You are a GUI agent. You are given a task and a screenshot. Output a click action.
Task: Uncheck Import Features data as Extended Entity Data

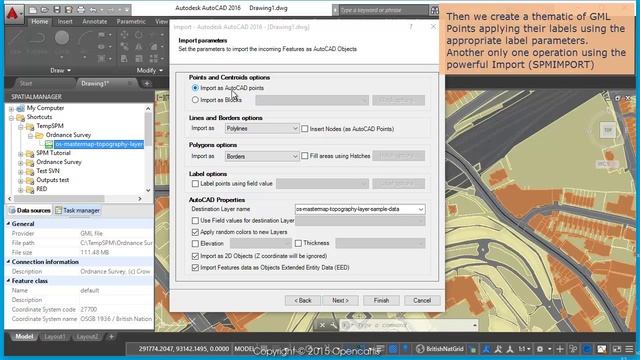[x=195, y=268]
